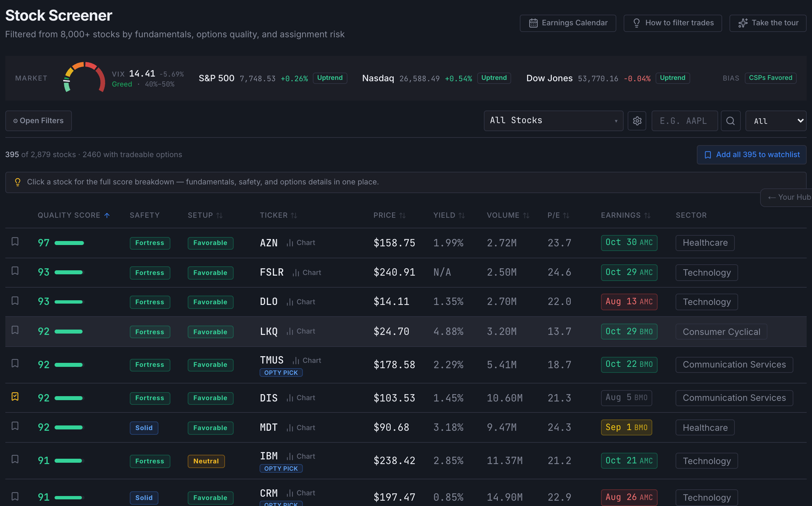Click the IBM quality score bar

point(68,461)
